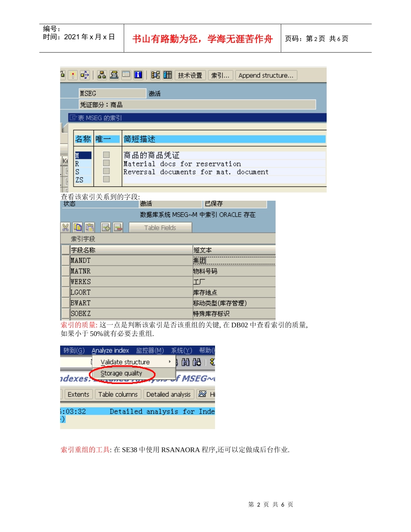Select index name R in list
The image size is (411, 532).
(x=83, y=163)
